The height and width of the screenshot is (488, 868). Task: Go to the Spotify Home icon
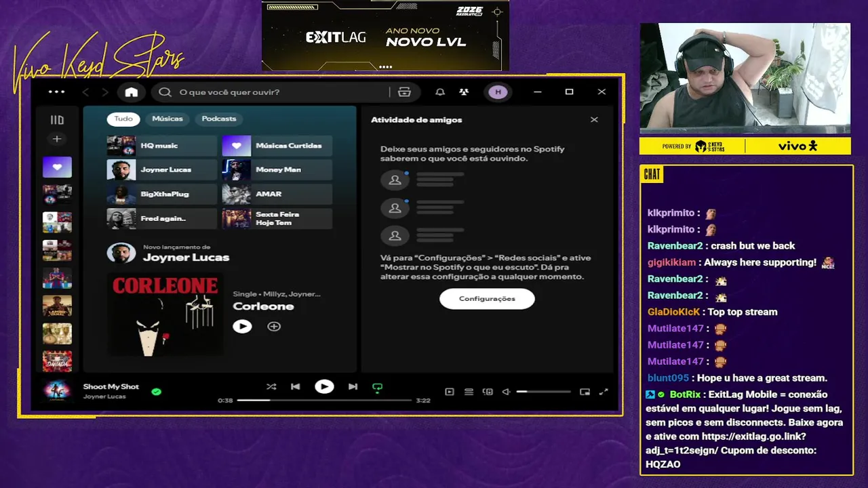coord(131,92)
